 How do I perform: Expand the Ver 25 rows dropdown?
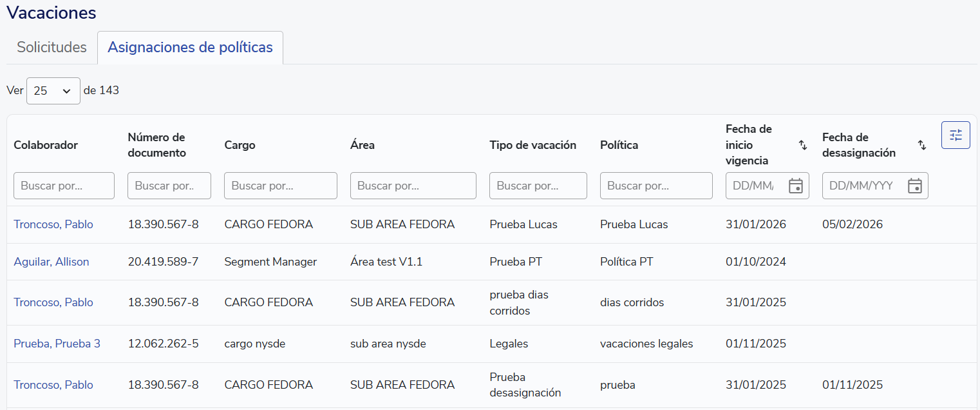coord(53,91)
